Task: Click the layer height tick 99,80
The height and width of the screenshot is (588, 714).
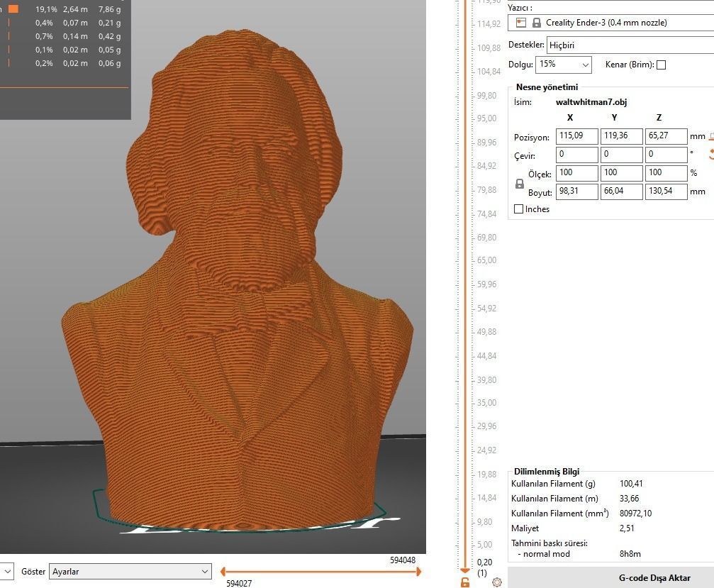Action: pos(487,96)
